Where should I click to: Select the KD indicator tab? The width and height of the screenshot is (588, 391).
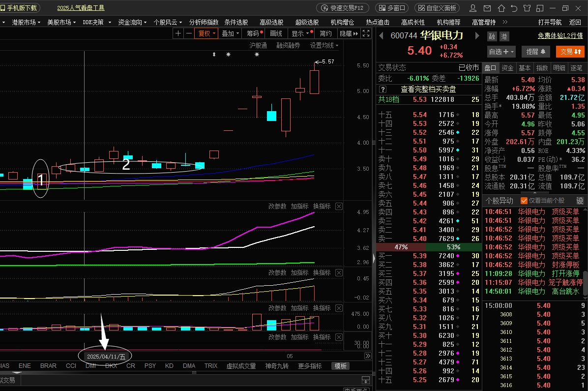[x=169, y=366]
